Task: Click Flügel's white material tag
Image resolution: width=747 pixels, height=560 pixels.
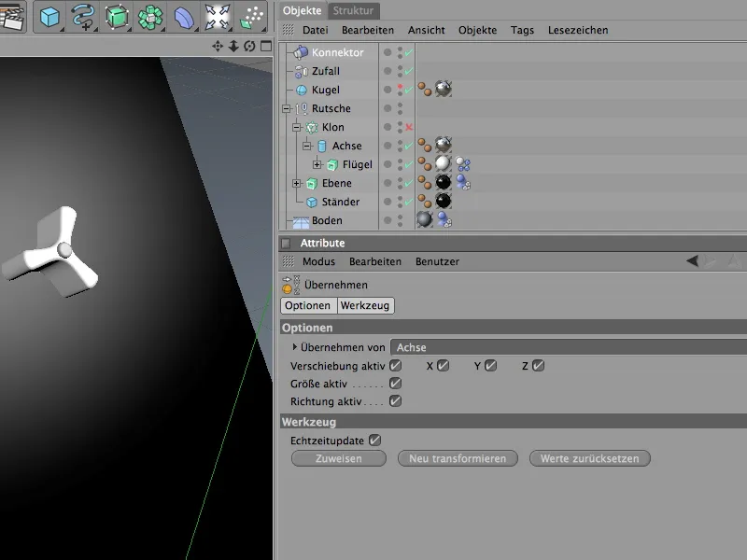Action: (443, 163)
